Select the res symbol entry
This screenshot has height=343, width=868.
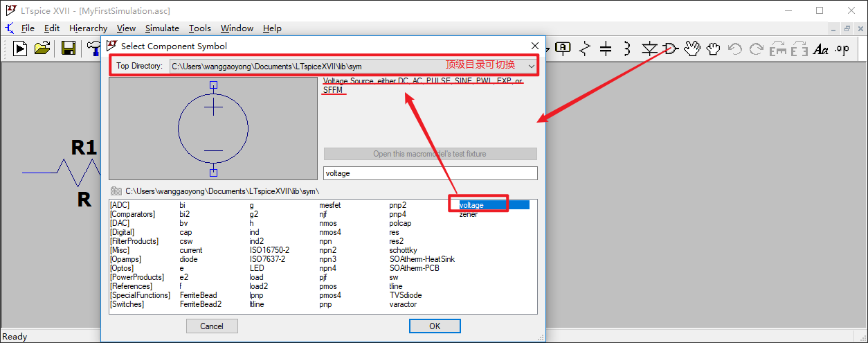(x=395, y=232)
